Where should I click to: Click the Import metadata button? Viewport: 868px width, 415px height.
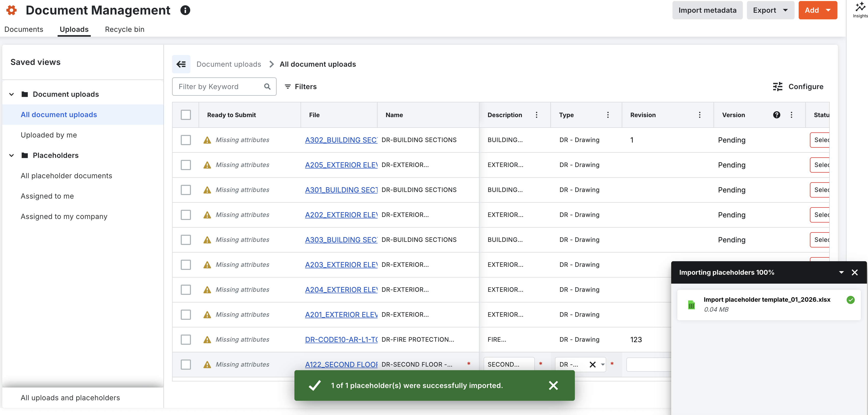tap(707, 10)
